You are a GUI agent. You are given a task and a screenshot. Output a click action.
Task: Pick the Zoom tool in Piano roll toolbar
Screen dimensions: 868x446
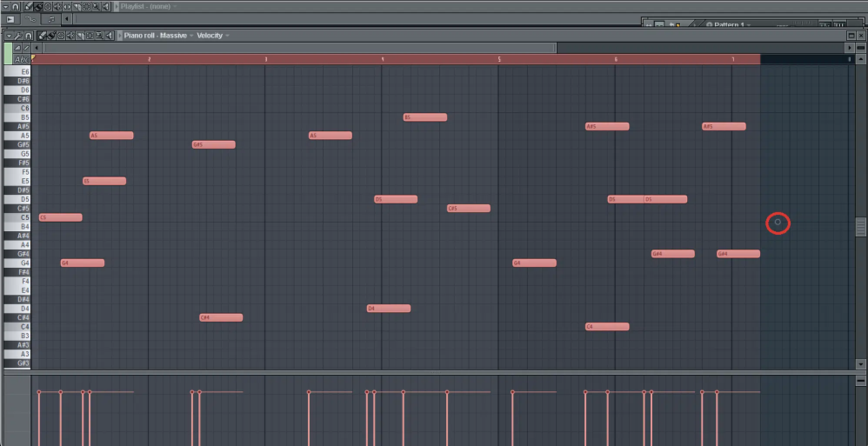point(99,35)
